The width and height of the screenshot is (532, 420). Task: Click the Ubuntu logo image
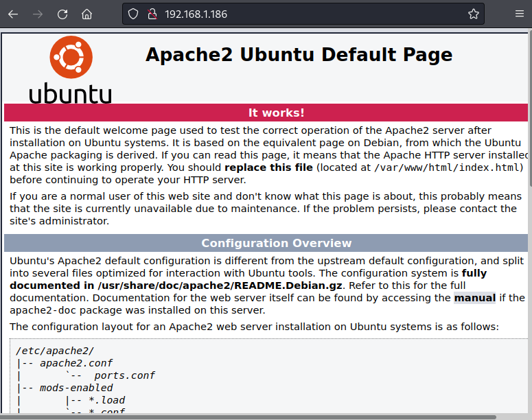(x=71, y=69)
